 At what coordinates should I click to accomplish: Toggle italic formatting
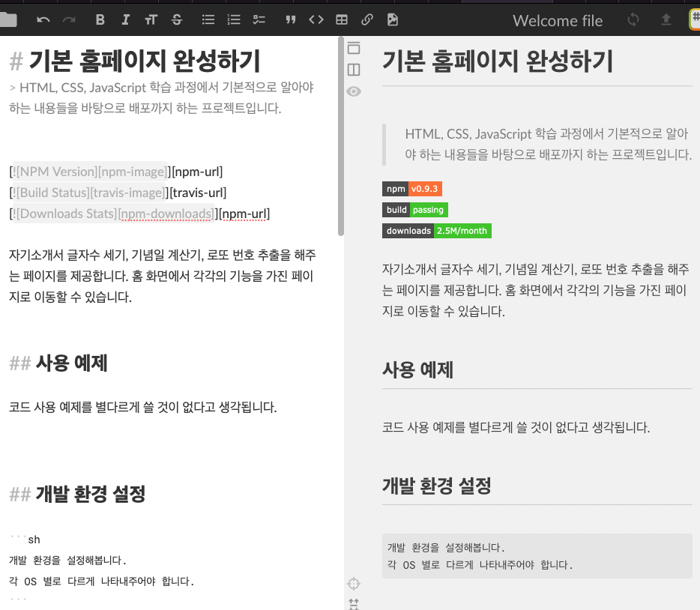click(125, 19)
